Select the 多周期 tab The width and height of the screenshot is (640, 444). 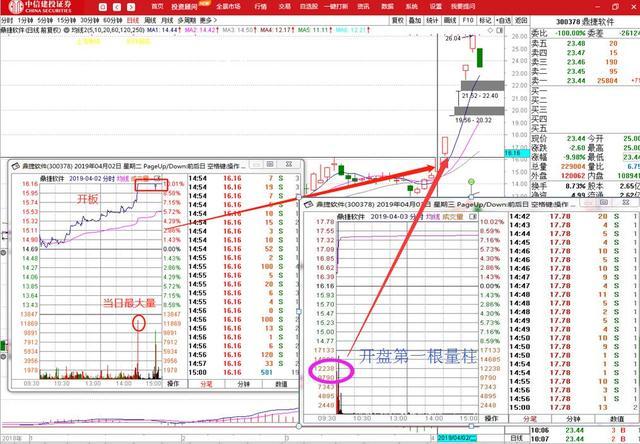coord(187,20)
